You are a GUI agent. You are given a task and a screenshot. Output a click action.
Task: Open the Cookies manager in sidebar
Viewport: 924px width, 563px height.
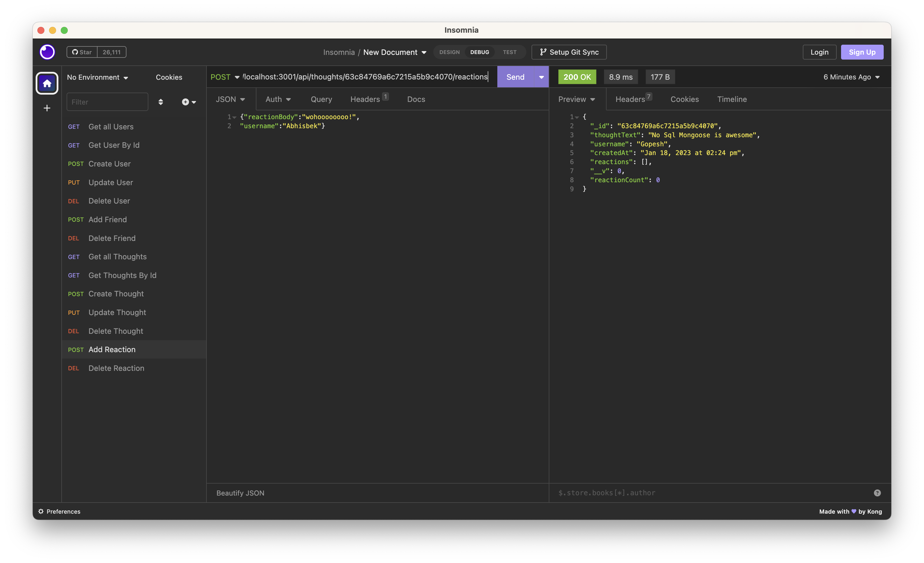tap(169, 77)
